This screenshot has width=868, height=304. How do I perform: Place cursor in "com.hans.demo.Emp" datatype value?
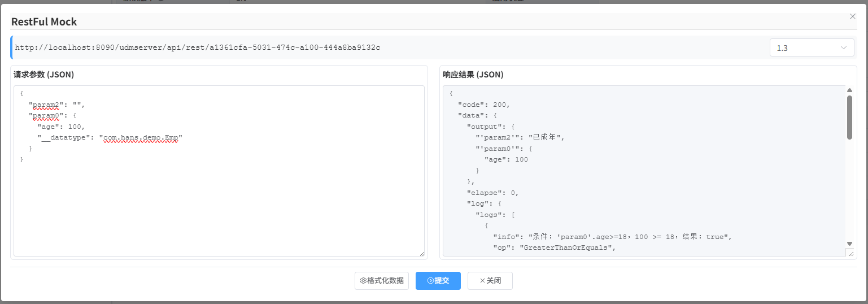tap(141, 137)
